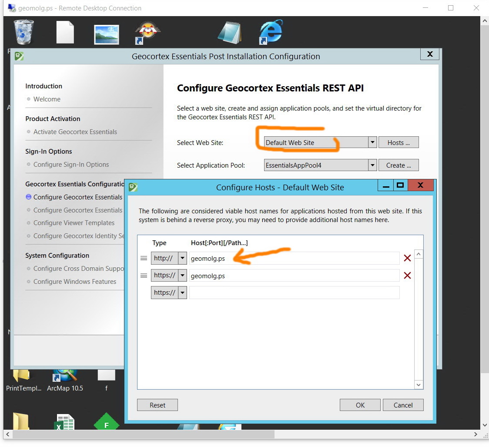Screen dimensions: 489x448
Task: Open https:// type dropdown for geomolg.ps row
Action: coord(182,275)
